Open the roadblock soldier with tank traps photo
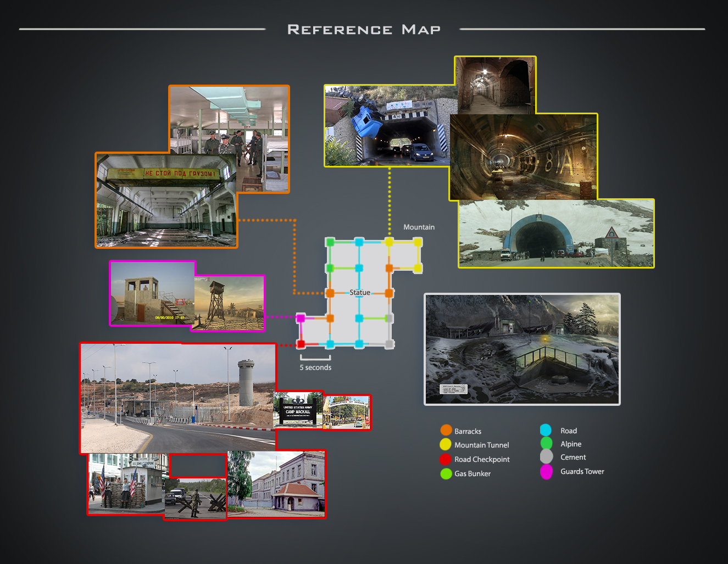Image resolution: width=728 pixels, height=564 pixels. (x=195, y=499)
